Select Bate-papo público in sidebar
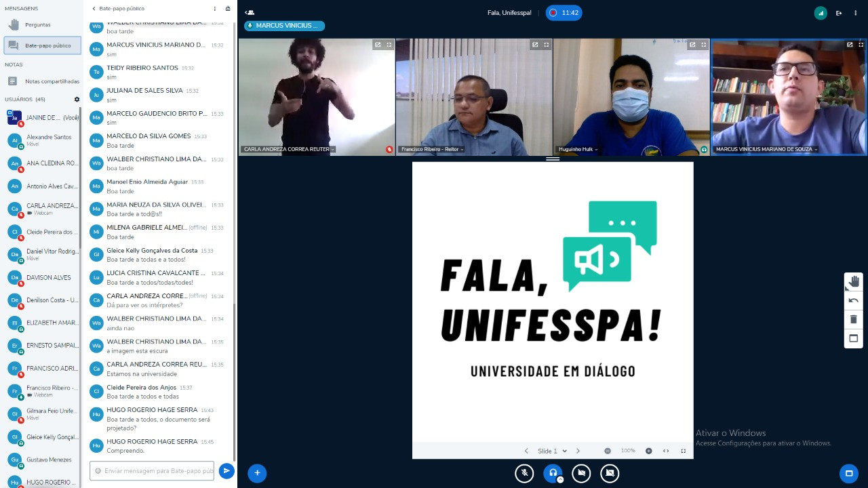Image resolution: width=868 pixels, height=488 pixels. 42,45
